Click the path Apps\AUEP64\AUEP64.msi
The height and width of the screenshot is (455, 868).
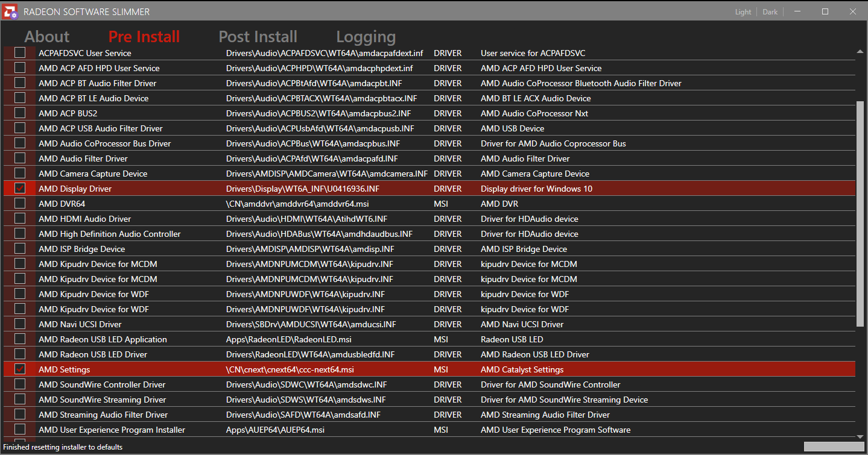pos(276,430)
